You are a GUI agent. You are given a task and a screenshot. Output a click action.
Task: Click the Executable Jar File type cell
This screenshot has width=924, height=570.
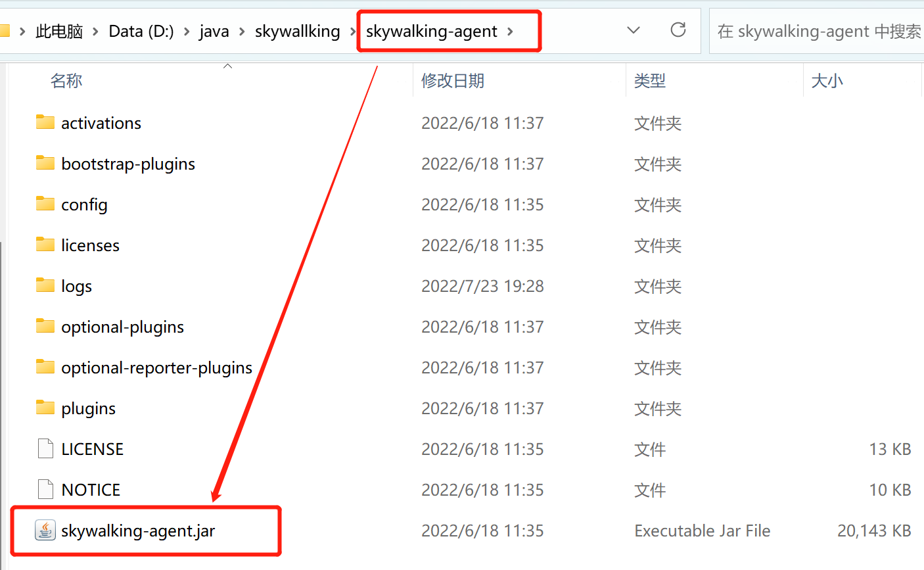(x=702, y=531)
